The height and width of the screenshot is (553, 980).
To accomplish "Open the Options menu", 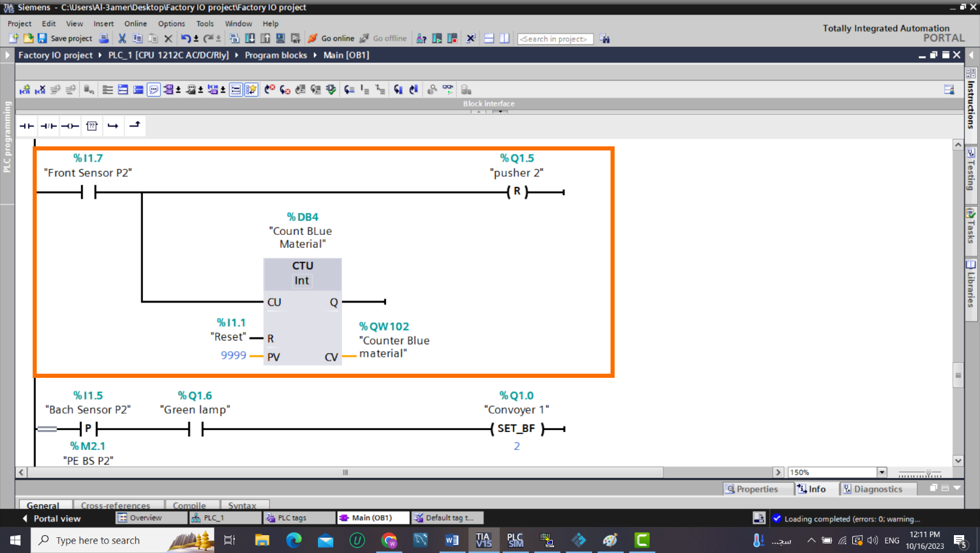I will click(172, 23).
